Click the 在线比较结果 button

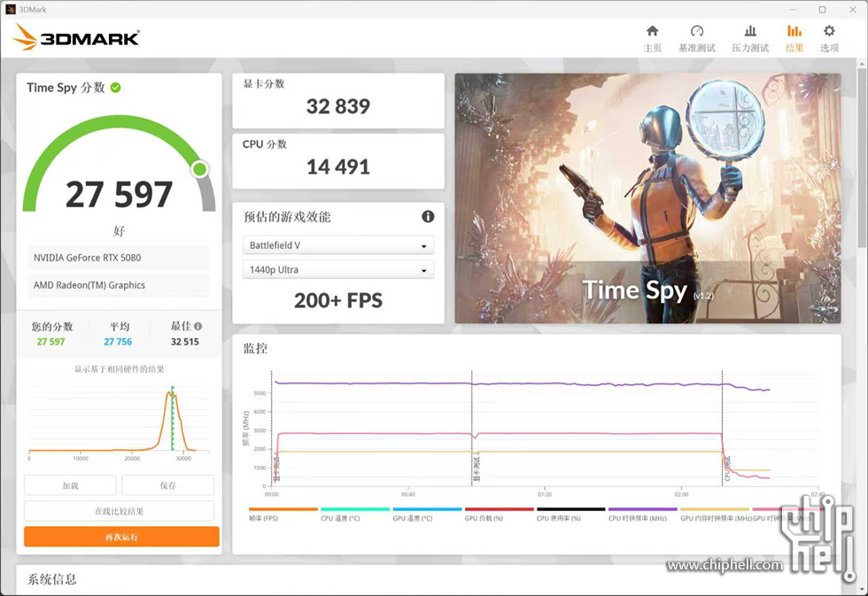tap(119, 511)
